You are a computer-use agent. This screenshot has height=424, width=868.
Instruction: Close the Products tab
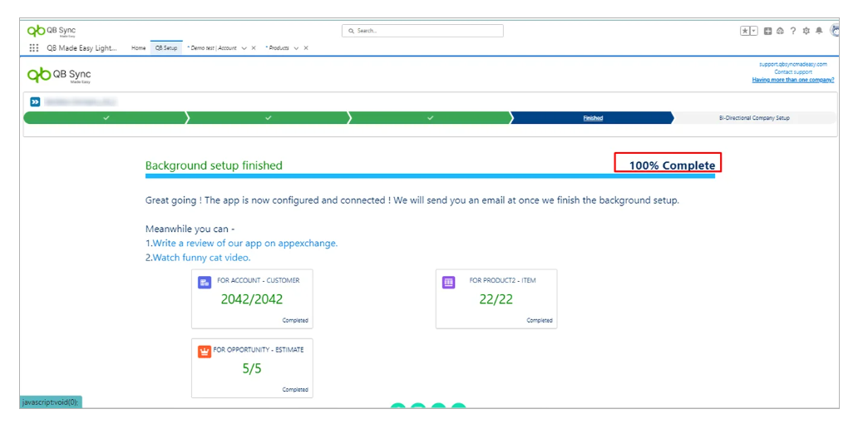click(x=306, y=48)
